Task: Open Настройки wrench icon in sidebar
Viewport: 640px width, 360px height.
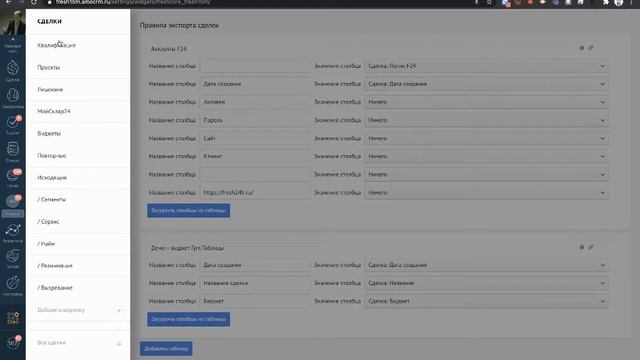Action: (x=13, y=282)
